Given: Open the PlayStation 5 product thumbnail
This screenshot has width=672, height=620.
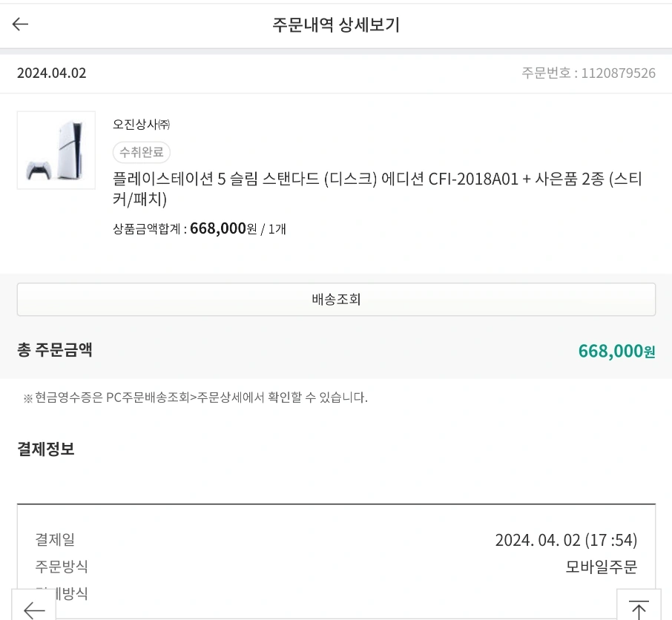Looking at the screenshot, I should (56, 150).
